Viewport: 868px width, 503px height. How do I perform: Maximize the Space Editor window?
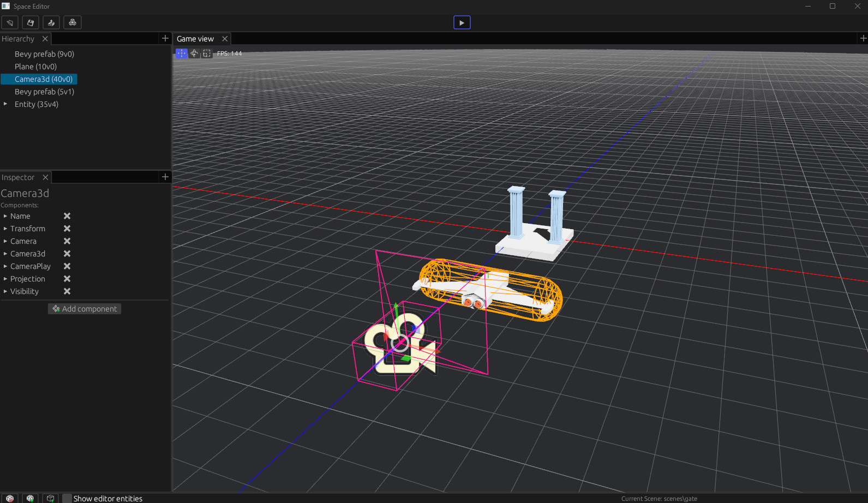(x=833, y=7)
